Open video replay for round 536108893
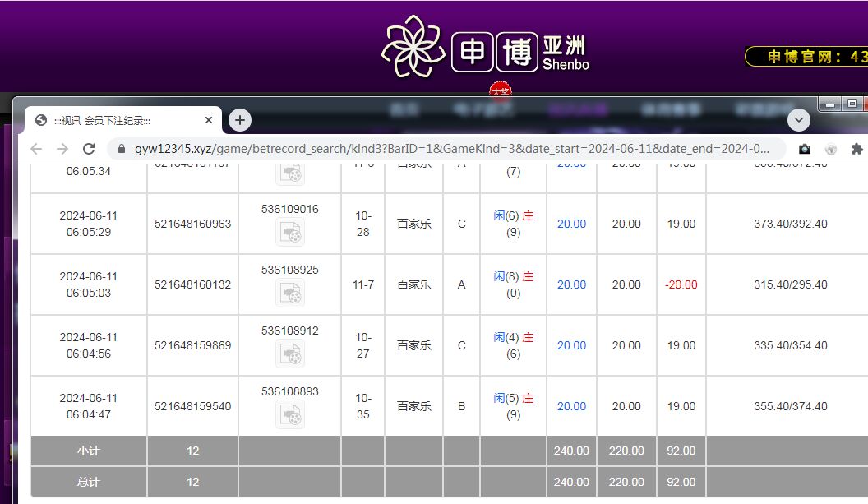 pos(290,415)
